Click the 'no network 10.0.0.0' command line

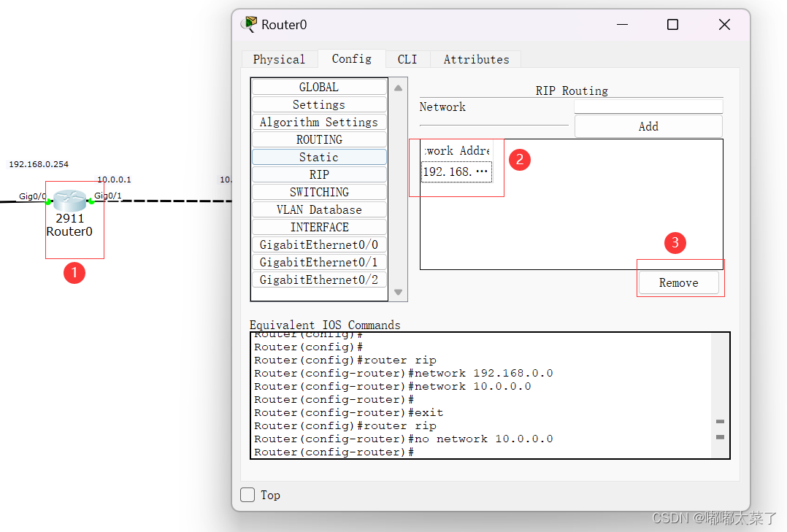tap(404, 439)
